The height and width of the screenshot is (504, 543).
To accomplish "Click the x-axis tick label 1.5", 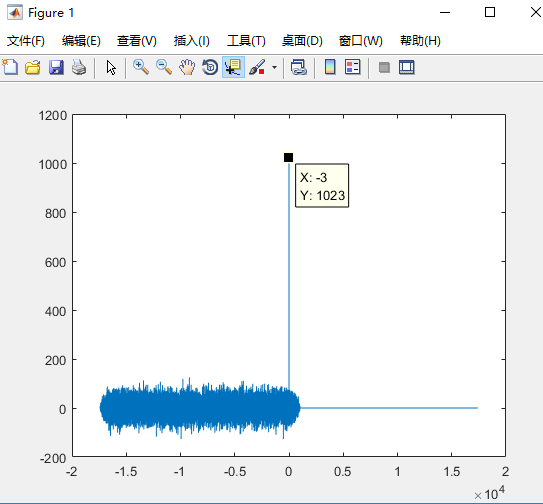I will 451,471.
